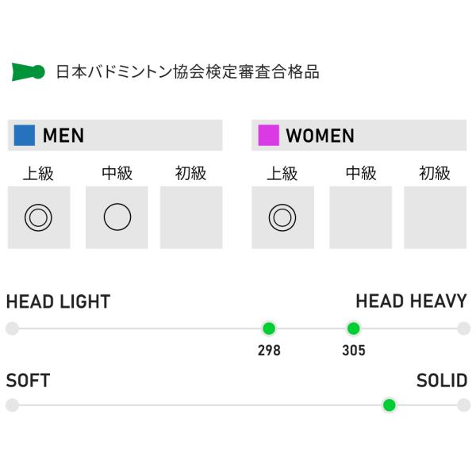Select the empty MEN 初級 box

pyautogui.click(x=191, y=217)
